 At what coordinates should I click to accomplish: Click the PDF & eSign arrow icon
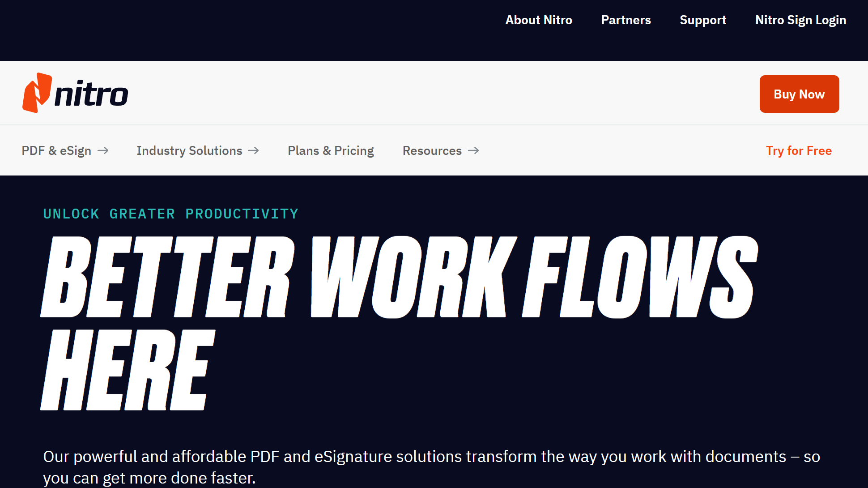click(104, 150)
